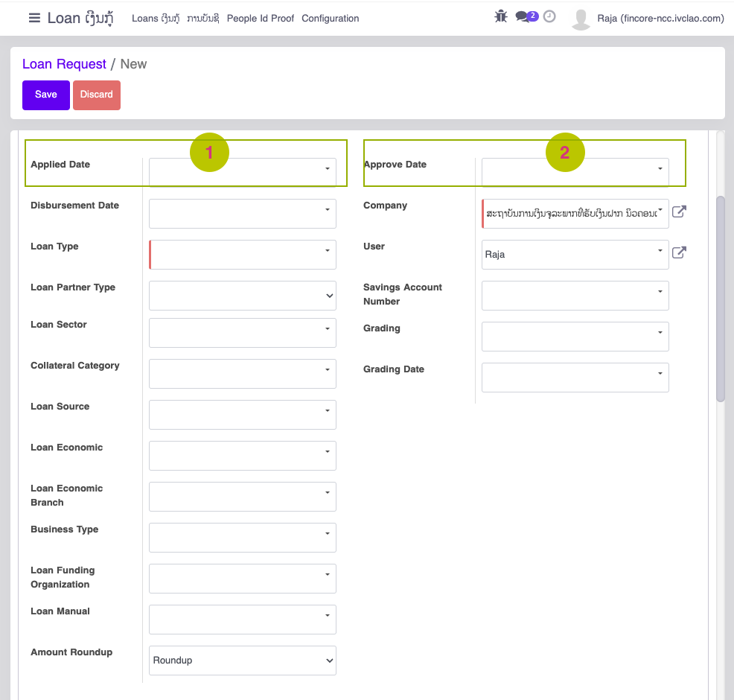Click the Loan Request breadcrumb link
The height and width of the screenshot is (700, 734).
63,64
